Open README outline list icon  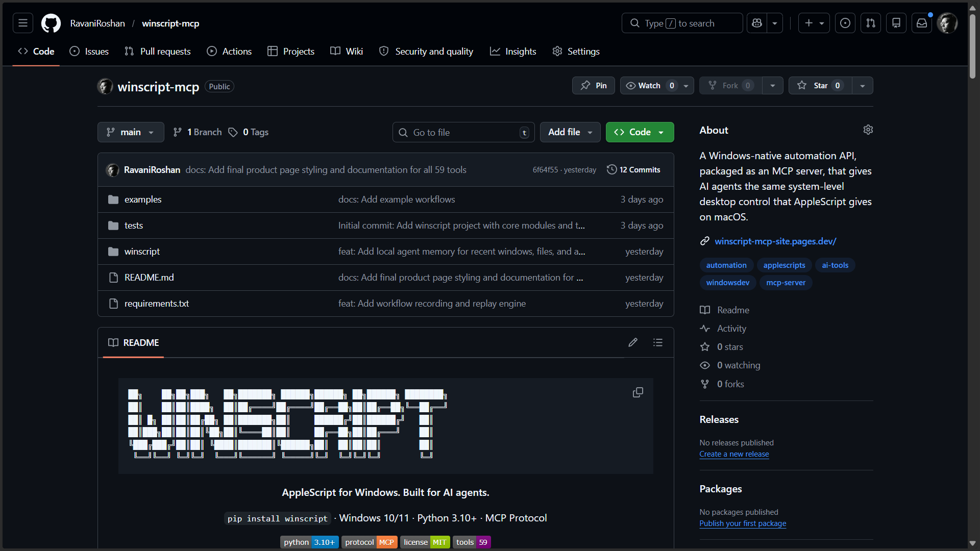(658, 342)
